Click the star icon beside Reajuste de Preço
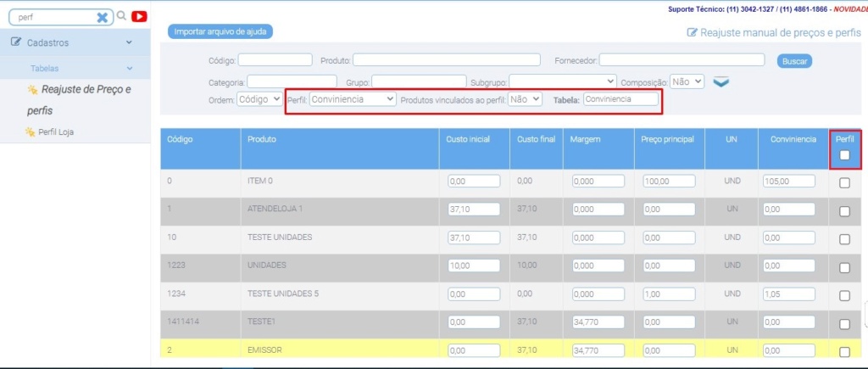The width and height of the screenshot is (868, 369). (x=32, y=89)
